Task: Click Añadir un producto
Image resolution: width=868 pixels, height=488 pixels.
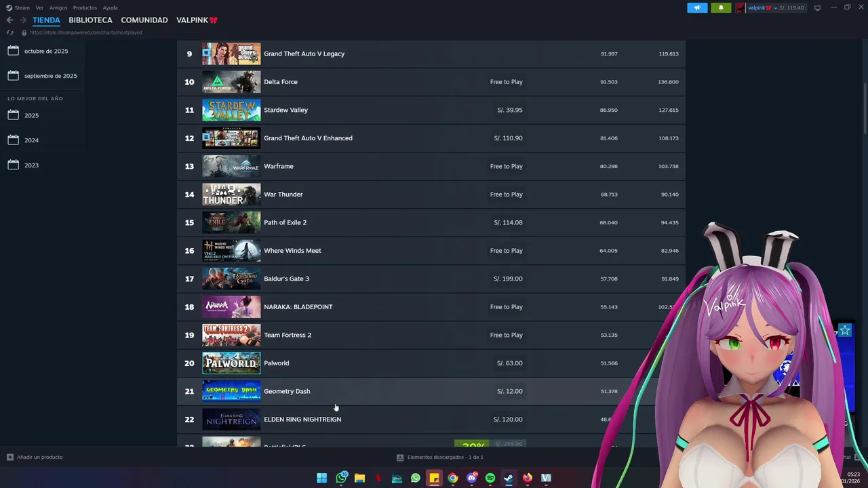Action: pyautogui.click(x=39, y=457)
